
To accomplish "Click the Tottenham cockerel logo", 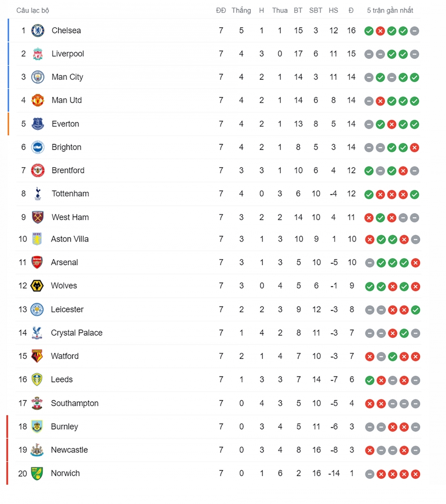I will (x=38, y=194).
